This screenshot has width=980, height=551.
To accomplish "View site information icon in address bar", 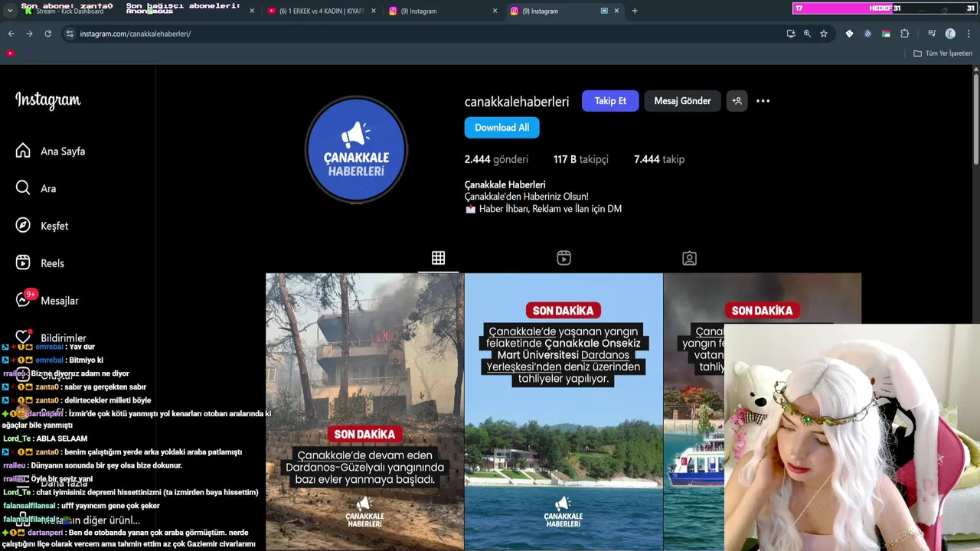I will click(x=70, y=34).
